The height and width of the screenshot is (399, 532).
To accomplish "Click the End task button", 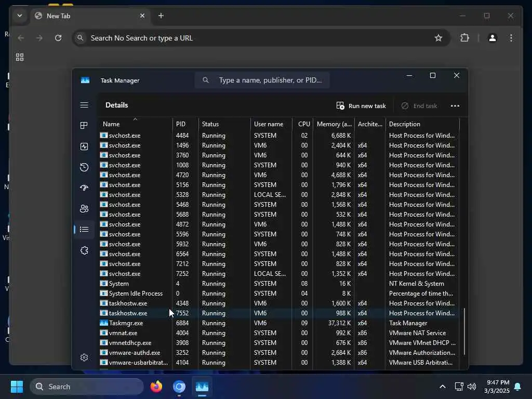I will [x=419, y=106].
